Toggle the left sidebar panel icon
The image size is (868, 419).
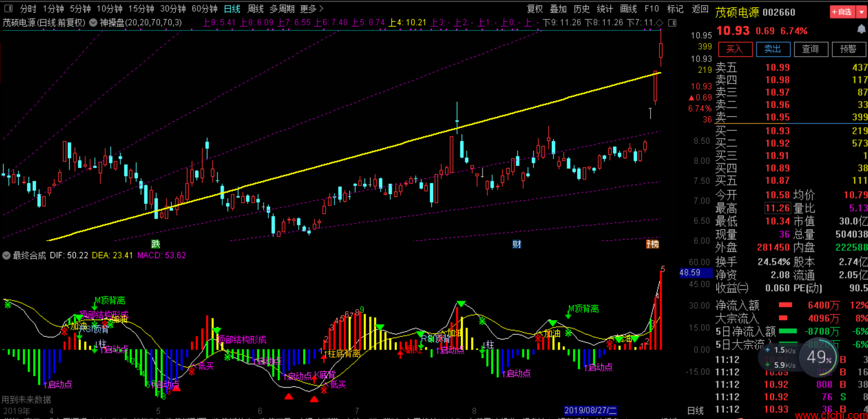8,8
